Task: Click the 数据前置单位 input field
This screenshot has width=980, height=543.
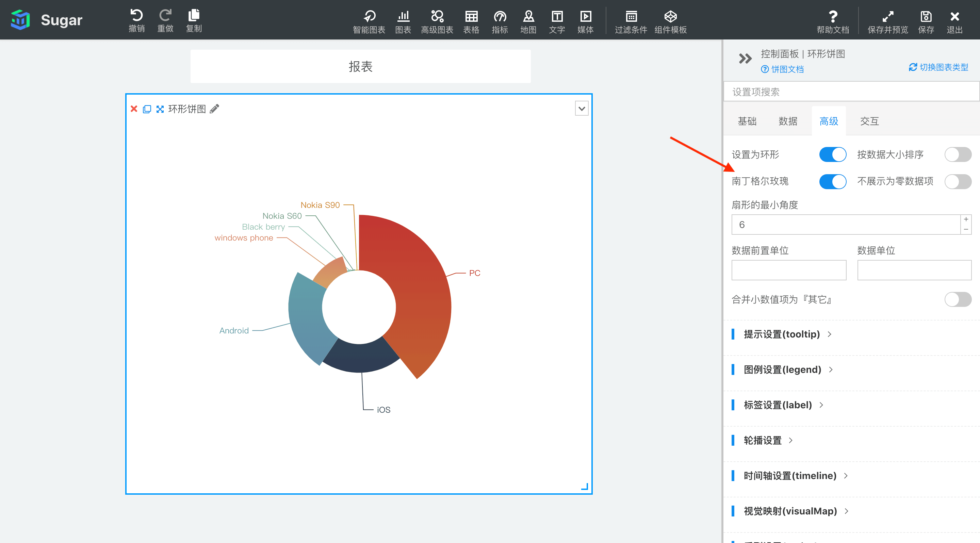Action: (x=789, y=270)
